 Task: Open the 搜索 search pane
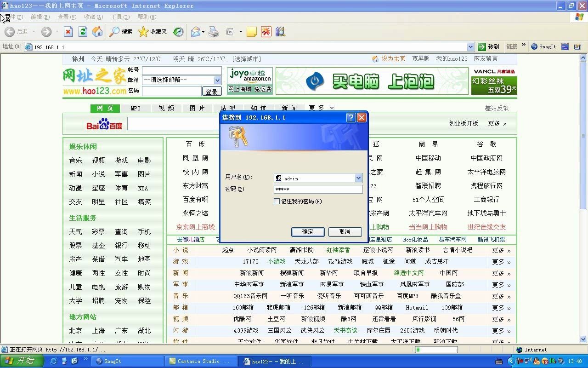(121, 32)
